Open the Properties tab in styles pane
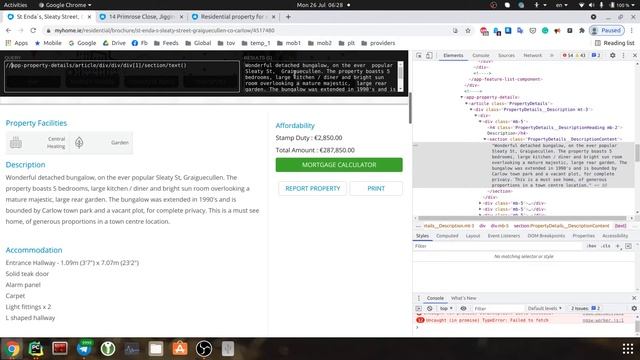This screenshot has width=640, height=360. (x=583, y=236)
